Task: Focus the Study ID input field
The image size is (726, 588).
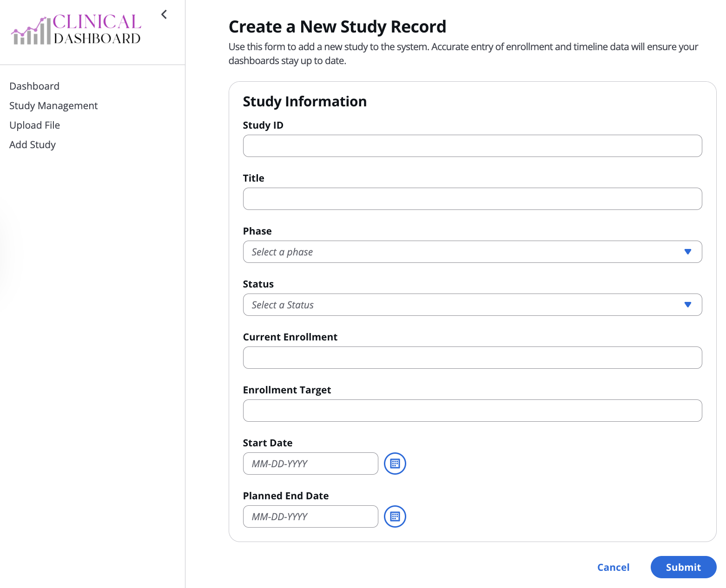Action: pyautogui.click(x=472, y=146)
